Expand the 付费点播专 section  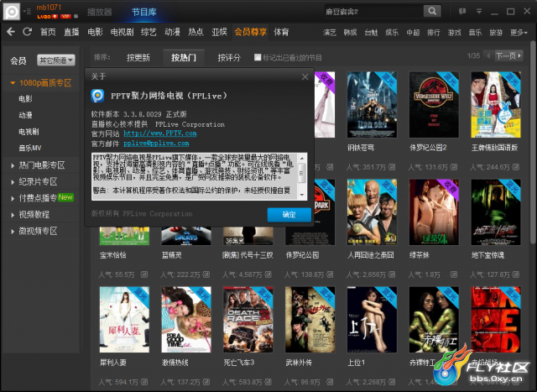click(13, 198)
